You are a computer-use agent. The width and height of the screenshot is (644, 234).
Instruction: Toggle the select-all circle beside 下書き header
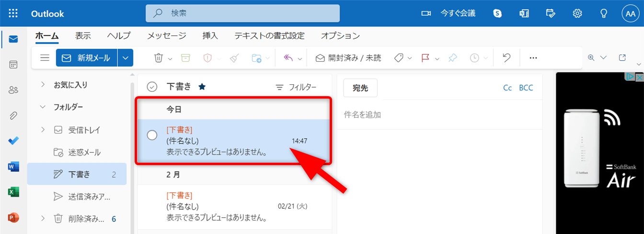152,87
